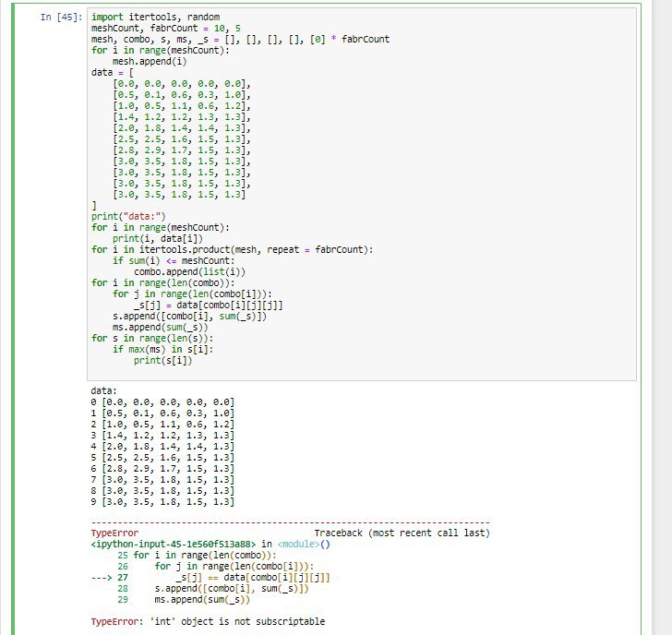Click the itertools.product loop line
Screen dimensions: 672x635
point(231,249)
